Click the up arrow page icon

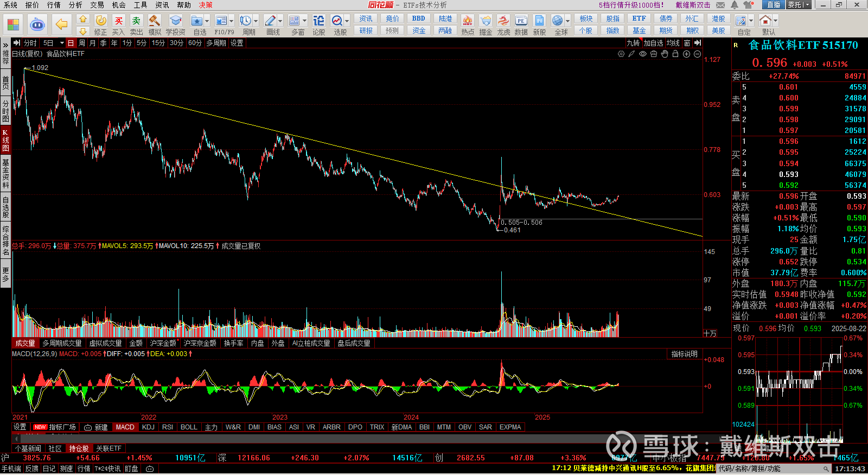coord(83,19)
